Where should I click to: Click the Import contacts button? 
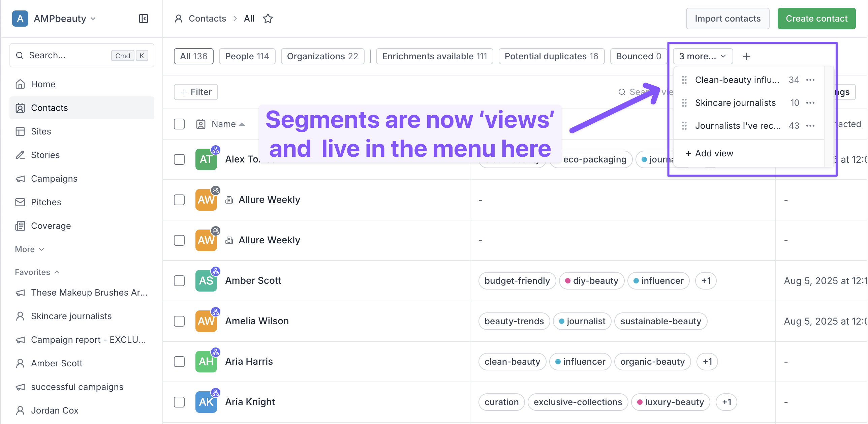pos(727,19)
